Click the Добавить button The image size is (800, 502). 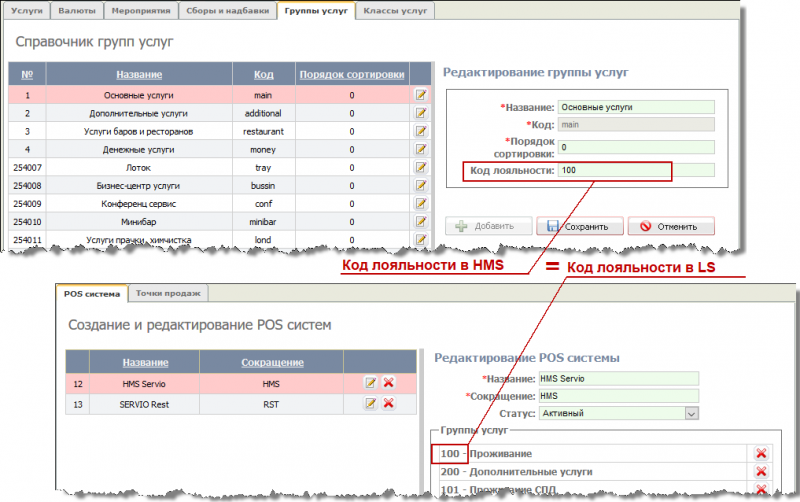[488, 226]
